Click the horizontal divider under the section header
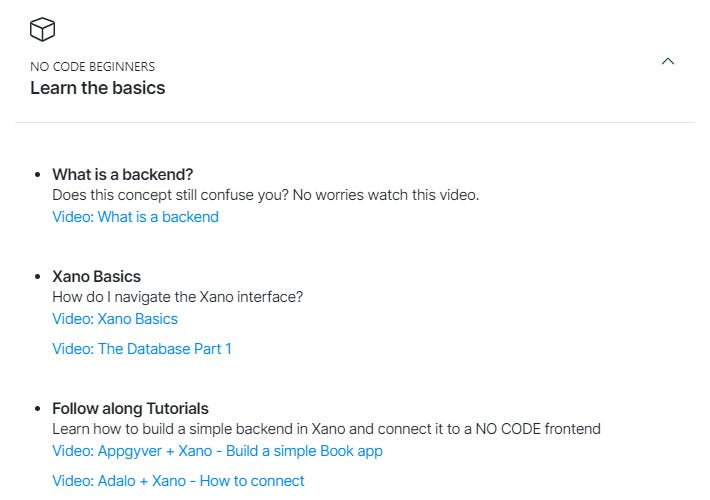The image size is (710, 500). [x=355, y=122]
